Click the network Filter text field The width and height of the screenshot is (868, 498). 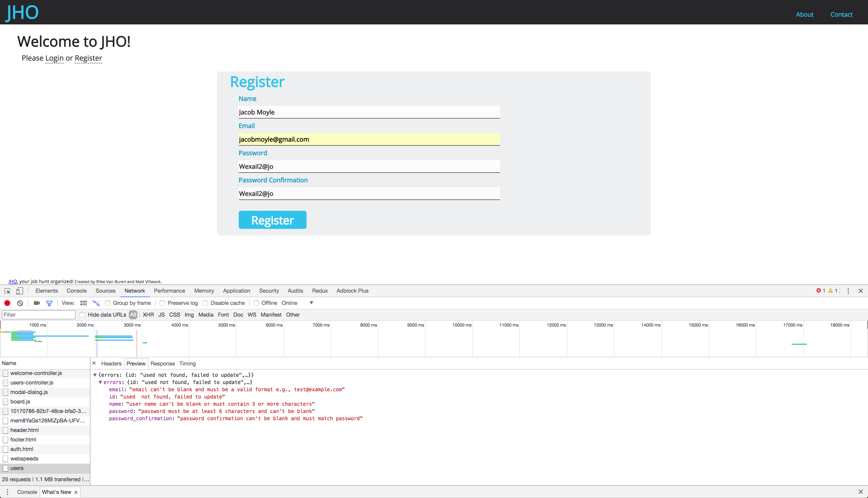tap(39, 315)
